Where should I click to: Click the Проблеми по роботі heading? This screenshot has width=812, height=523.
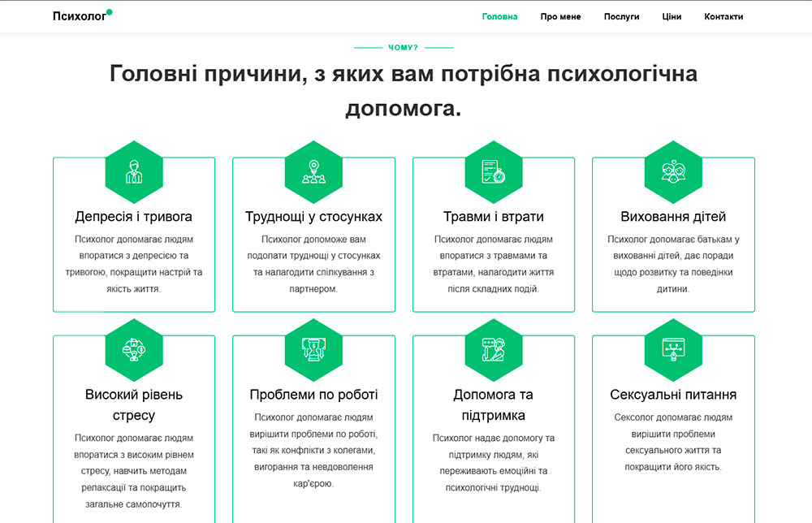point(313,395)
